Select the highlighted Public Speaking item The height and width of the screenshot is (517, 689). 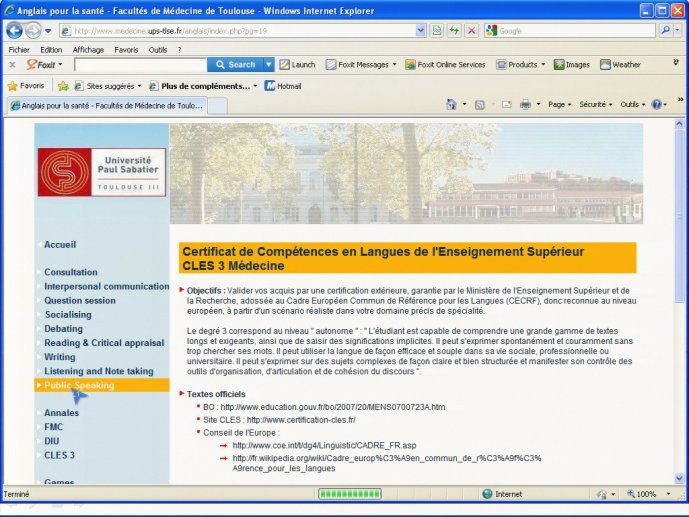pos(102,385)
